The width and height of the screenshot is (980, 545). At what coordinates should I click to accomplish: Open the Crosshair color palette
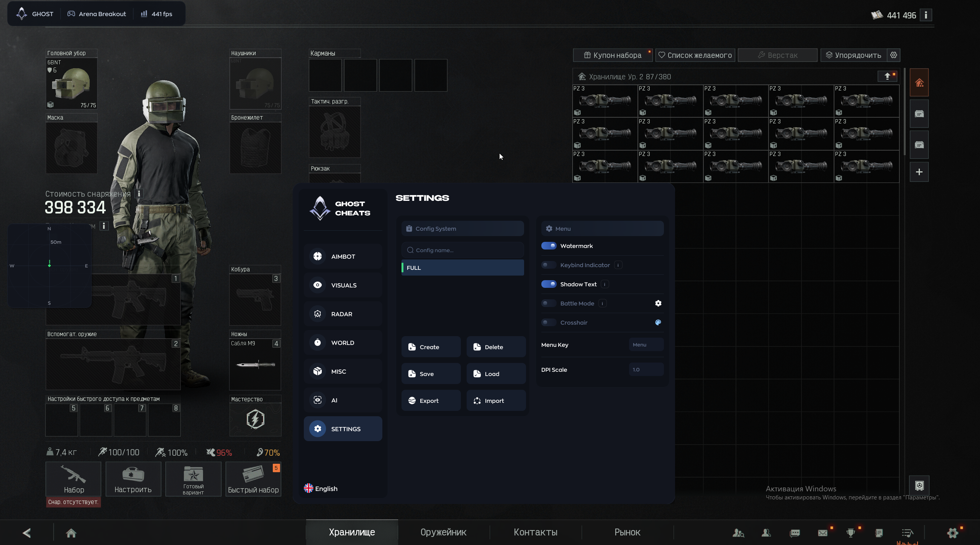[x=658, y=322]
